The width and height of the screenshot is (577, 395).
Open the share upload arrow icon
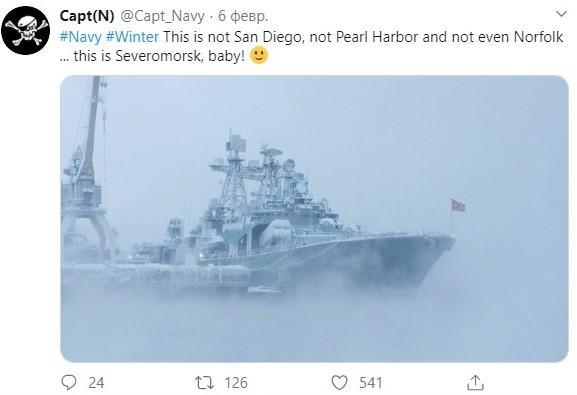coord(475,382)
